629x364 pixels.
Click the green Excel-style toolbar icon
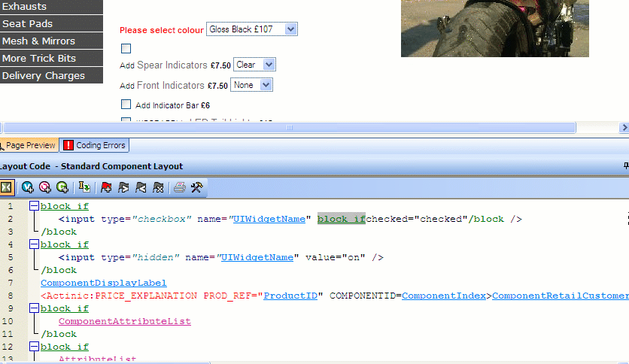[7, 187]
